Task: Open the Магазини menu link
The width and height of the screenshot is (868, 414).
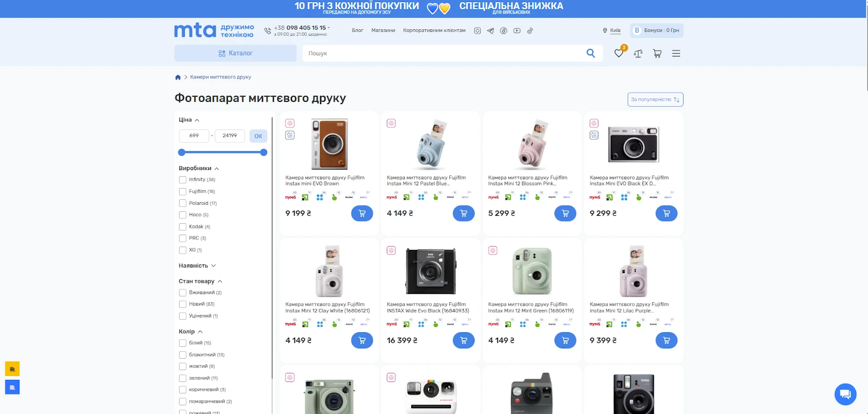Action: [x=383, y=30]
